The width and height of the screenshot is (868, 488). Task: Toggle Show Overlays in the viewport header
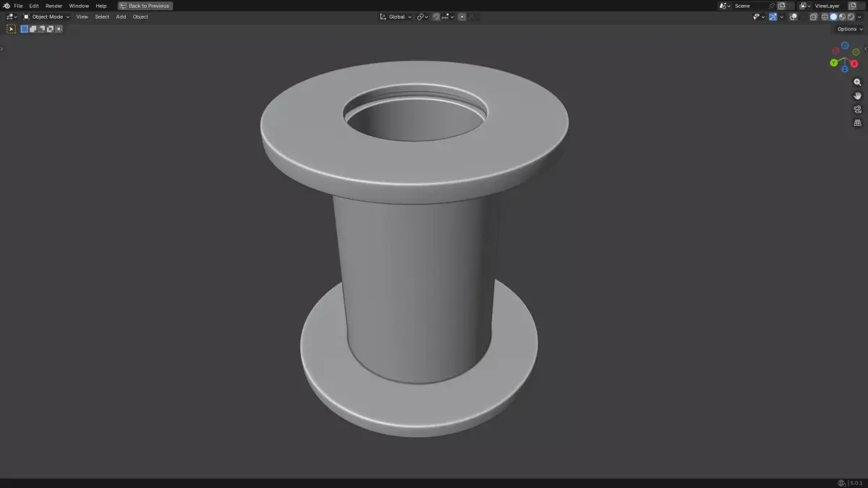click(793, 17)
